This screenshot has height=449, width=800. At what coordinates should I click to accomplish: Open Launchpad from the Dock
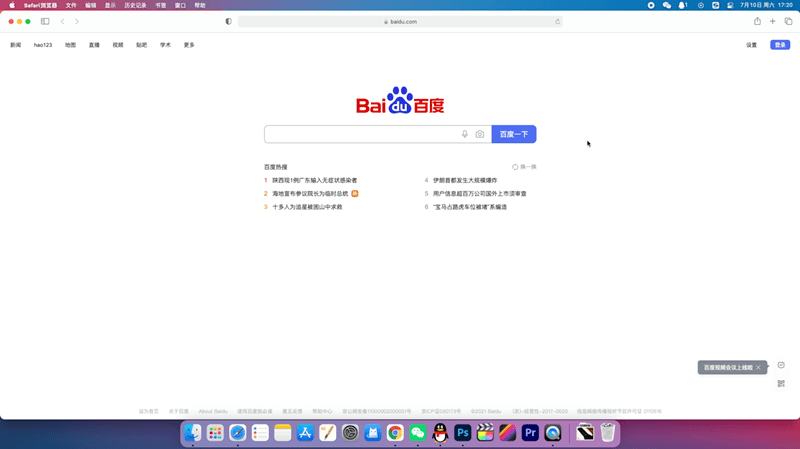pyautogui.click(x=215, y=433)
